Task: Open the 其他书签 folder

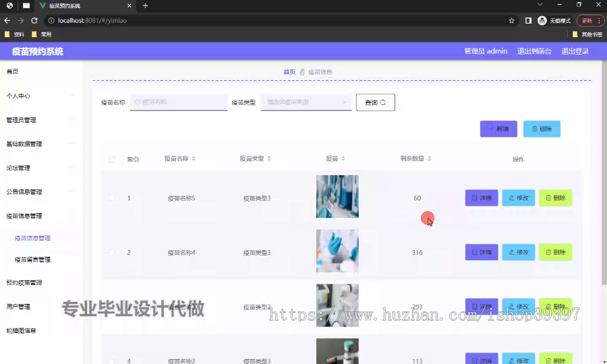Action: click(x=587, y=34)
